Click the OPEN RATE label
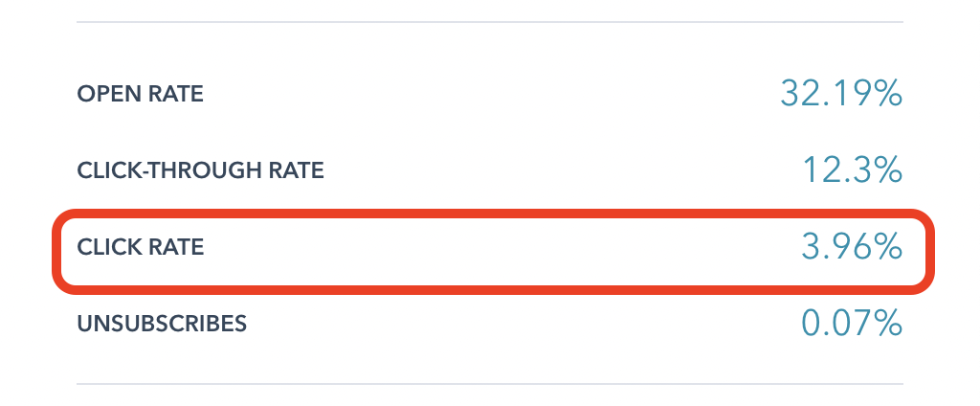 click(x=140, y=94)
